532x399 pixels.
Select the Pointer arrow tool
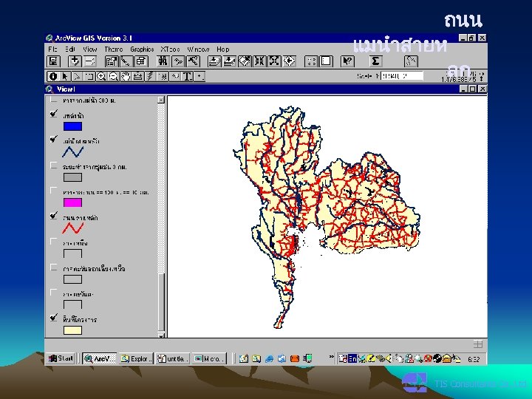[66, 75]
